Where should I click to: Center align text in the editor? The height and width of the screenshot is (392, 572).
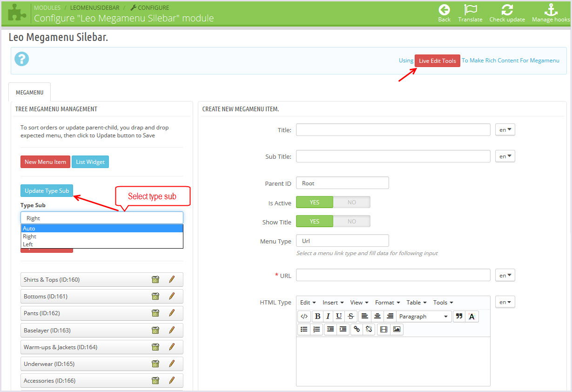coord(377,316)
